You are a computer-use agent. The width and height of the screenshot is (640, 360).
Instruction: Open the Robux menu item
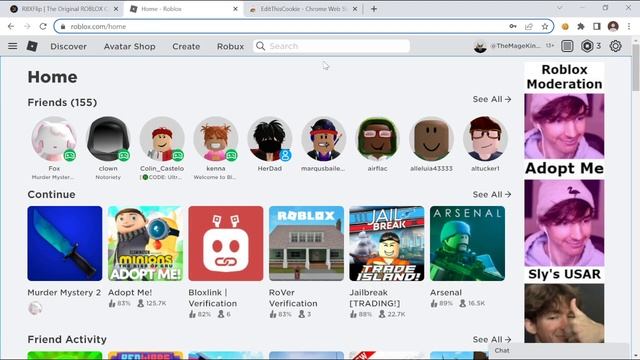[x=230, y=47]
